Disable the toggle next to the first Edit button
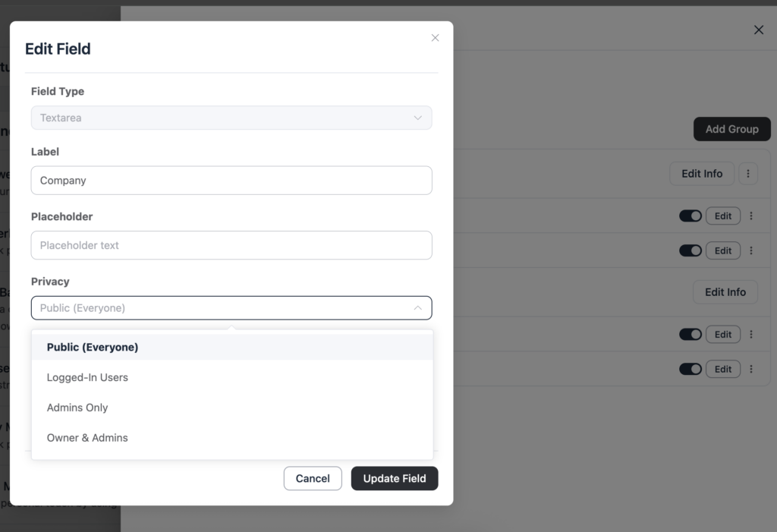This screenshot has width=777, height=532. point(690,216)
